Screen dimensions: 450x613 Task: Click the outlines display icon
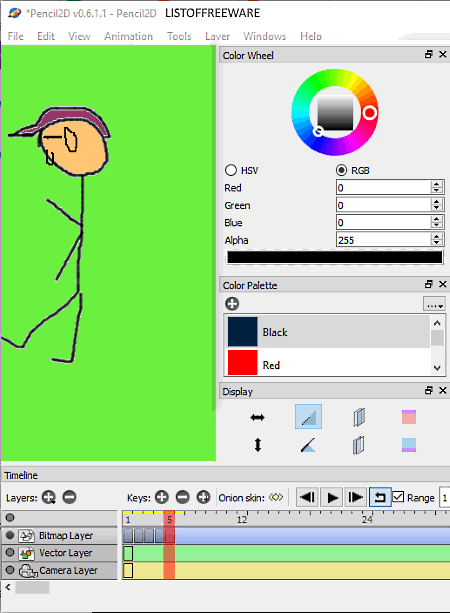coord(308,445)
